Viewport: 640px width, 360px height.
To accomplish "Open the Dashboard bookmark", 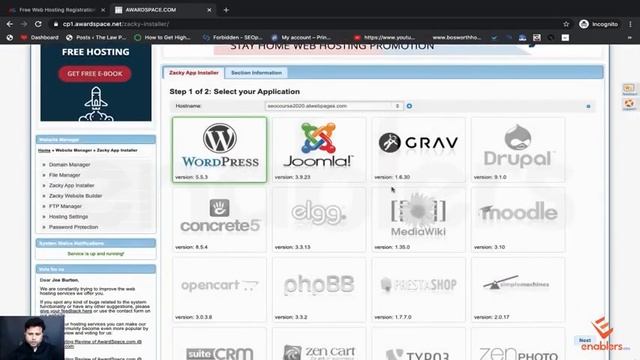I will [x=40, y=38].
